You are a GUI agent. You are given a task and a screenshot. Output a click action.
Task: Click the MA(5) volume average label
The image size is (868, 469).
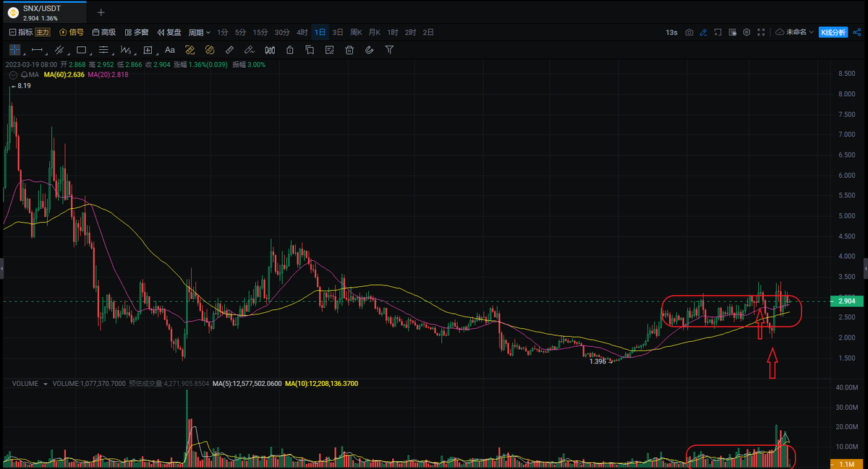click(247, 384)
